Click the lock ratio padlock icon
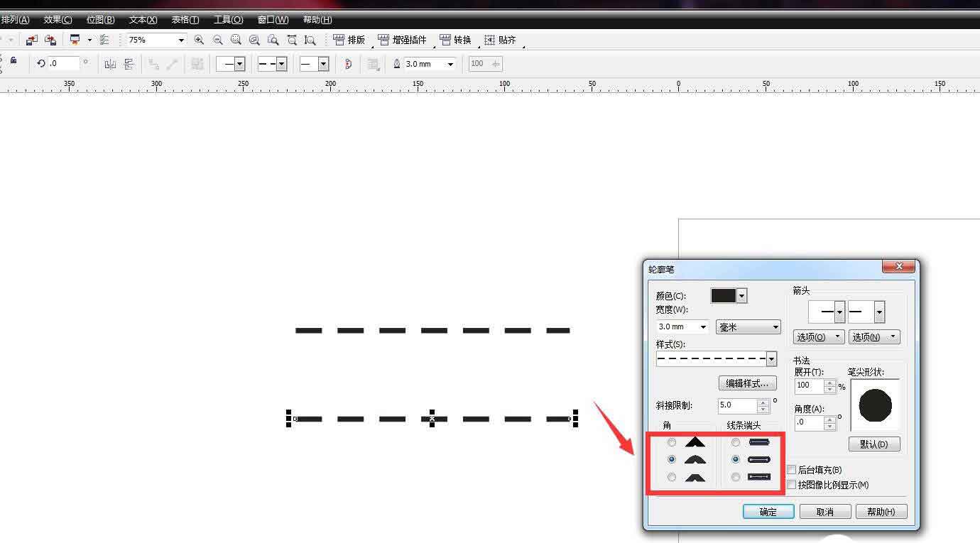Viewport: 980px width, 543px height. (13, 61)
